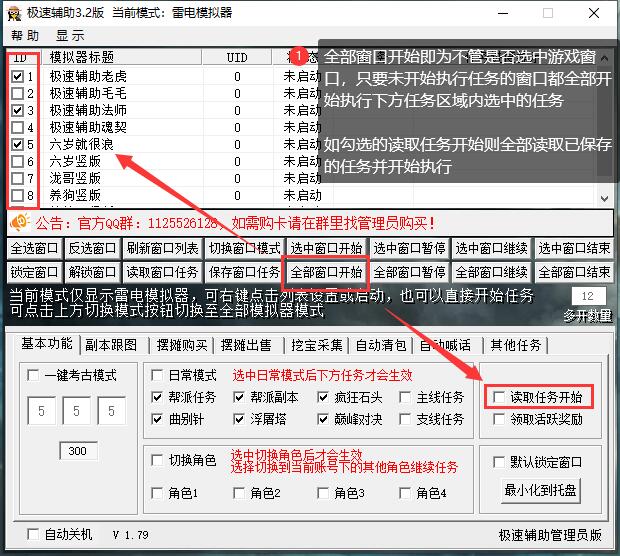Uncheck the 浮屠塔 checkbox
Image resolution: width=620 pixels, height=556 pixels.
point(239,419)
